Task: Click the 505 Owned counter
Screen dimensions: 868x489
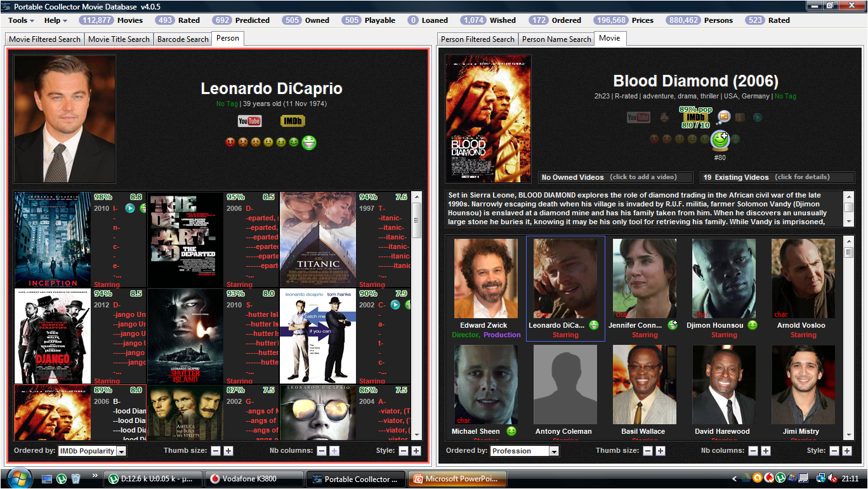Action: coord(306,20)
